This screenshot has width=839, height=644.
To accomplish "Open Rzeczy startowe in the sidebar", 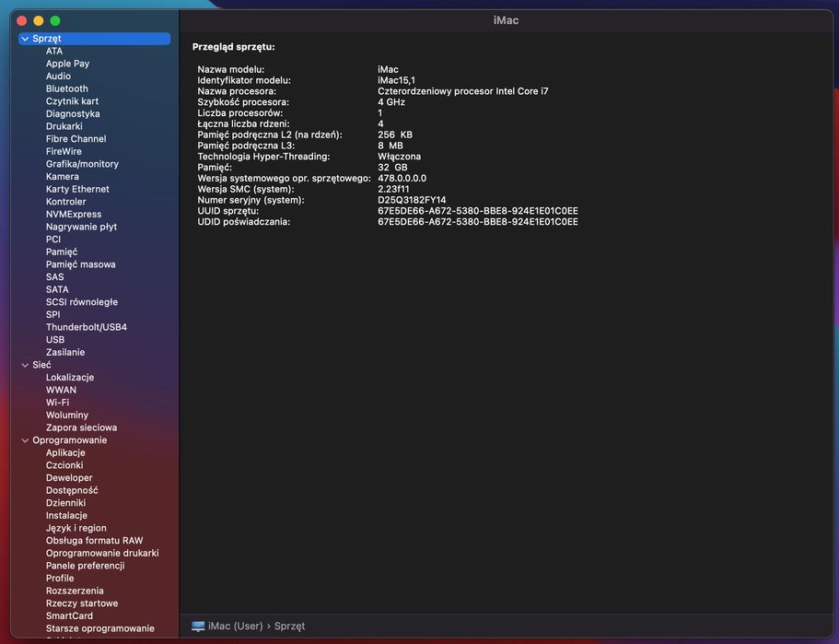I will 82,603.
